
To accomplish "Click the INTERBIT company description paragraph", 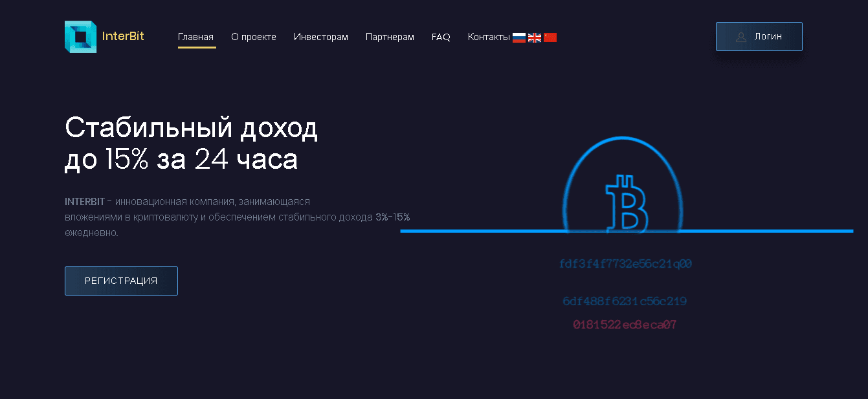I will point(237,217).
